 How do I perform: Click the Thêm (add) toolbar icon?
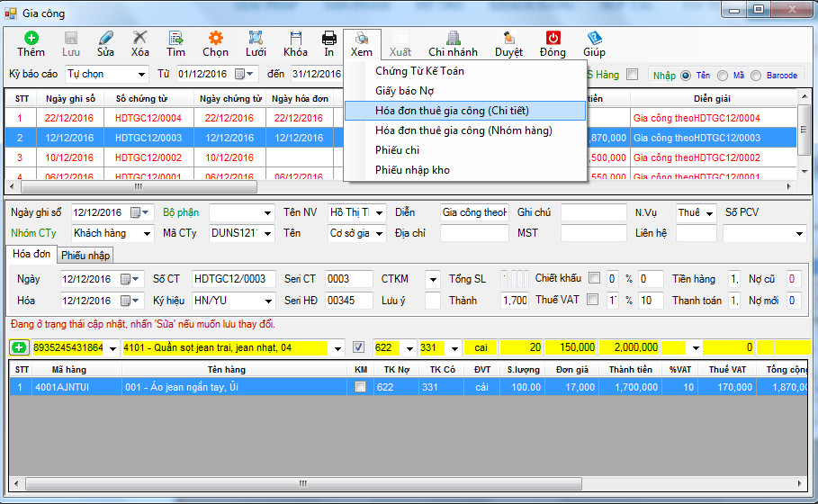(31, 38)
